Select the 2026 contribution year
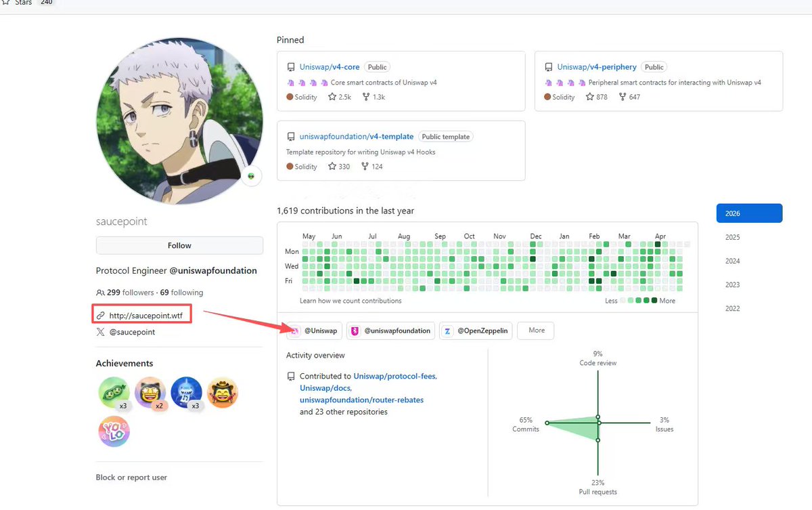The height and width of the screenshot is (510, 812). pos(749,213)
